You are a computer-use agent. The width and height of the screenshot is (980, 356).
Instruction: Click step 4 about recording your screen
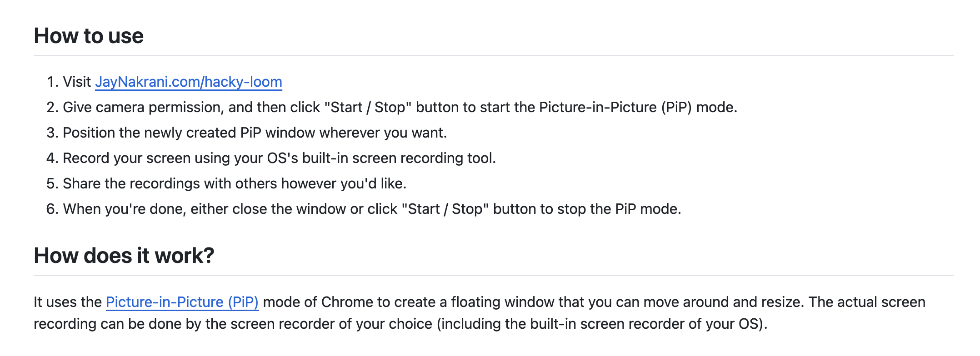(271, 158)
